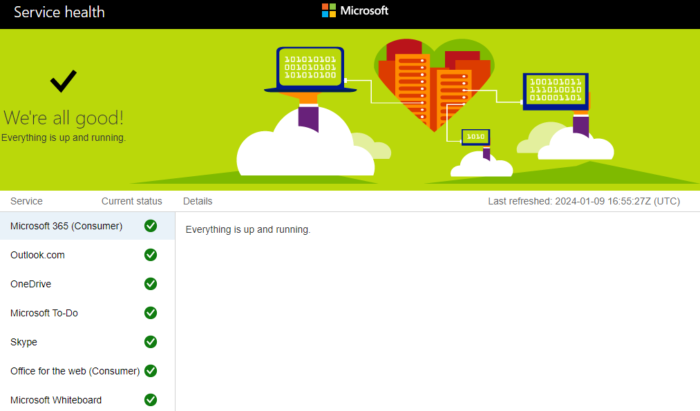This screenshot has width=700, height=411.
Task: Click banner subtitle Everything is up and running
Action: 63,138
